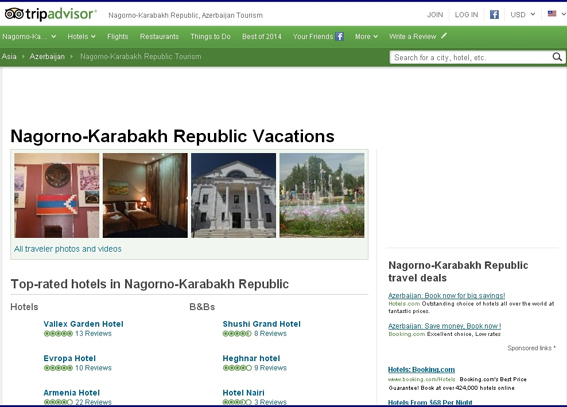Click the city or hotel search field
The height and width of the screenshot is (407, 567).
pos(471,57)
